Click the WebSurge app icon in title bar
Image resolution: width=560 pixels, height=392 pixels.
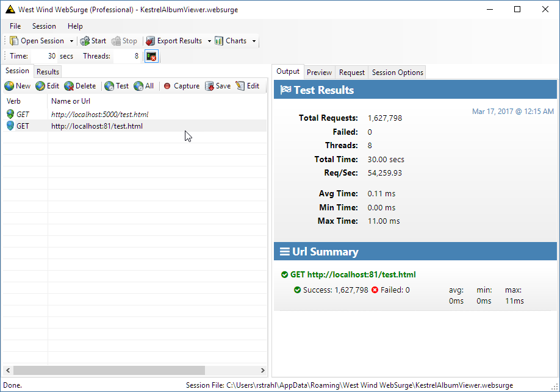coord(10,10)
